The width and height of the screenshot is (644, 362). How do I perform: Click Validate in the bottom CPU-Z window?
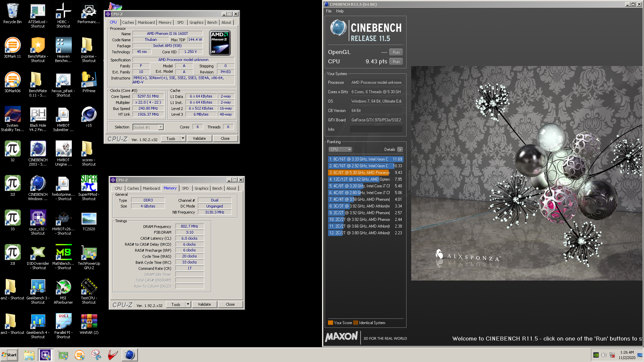coord(204,304)
